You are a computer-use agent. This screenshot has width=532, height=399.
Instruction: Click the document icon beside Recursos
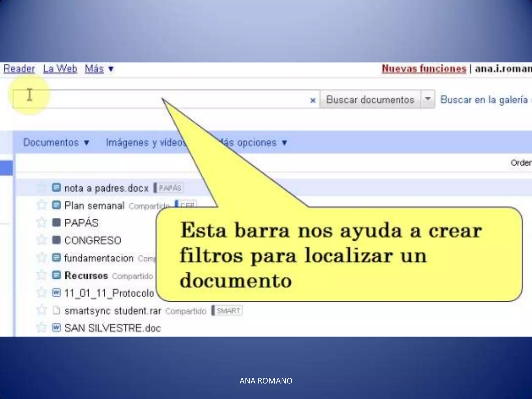coord(56,275)
